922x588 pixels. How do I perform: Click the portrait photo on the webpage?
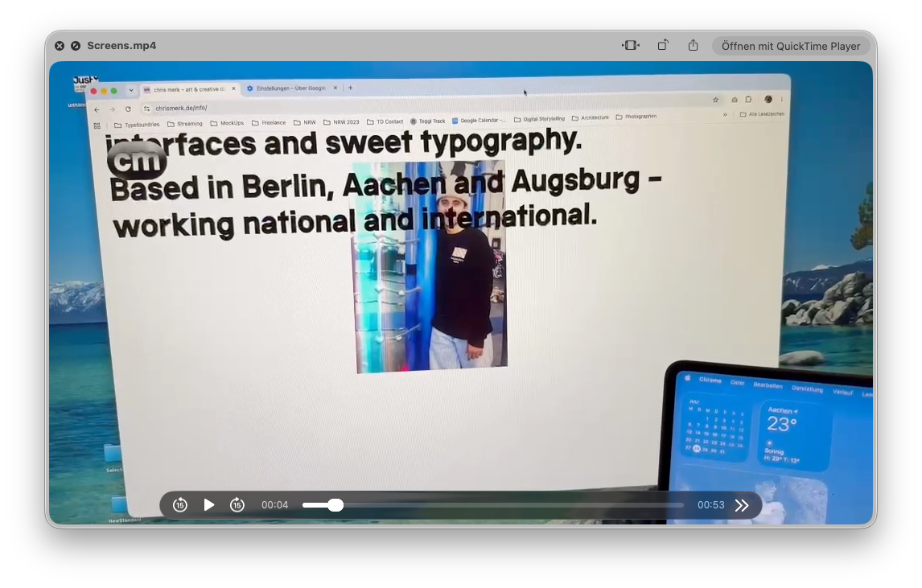430,265
